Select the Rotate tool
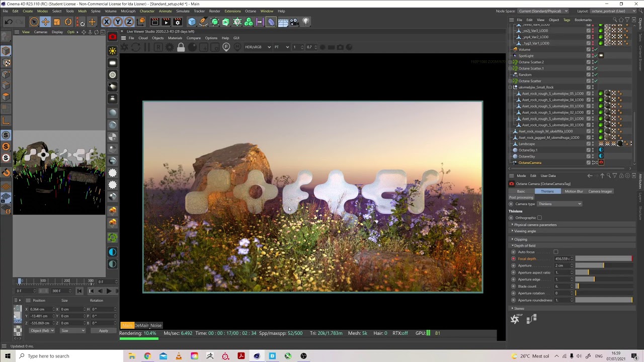This screenshot has height=362, width=644. coord(68,22)
